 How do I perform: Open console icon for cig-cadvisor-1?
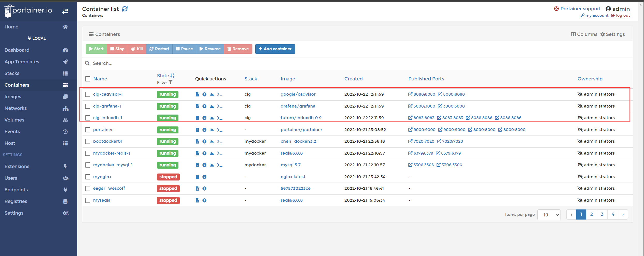pos(220,94)
